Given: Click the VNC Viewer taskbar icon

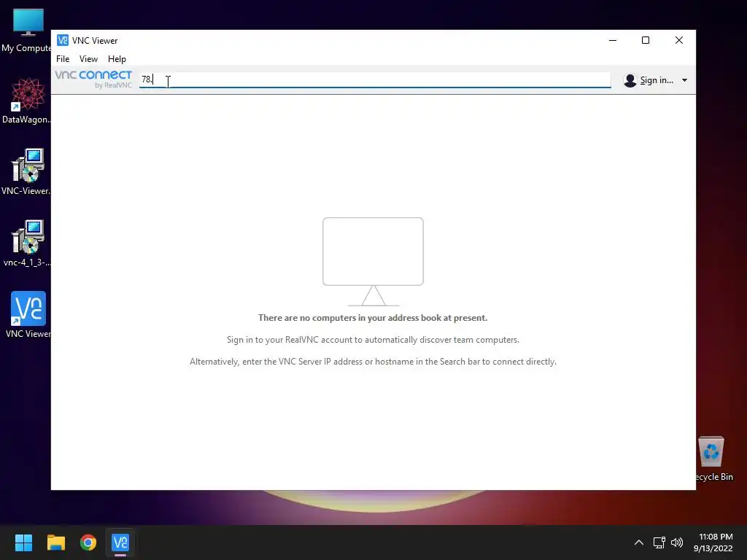Looking at the screenshot, I should pyautogui.click(x=120, y=542).
